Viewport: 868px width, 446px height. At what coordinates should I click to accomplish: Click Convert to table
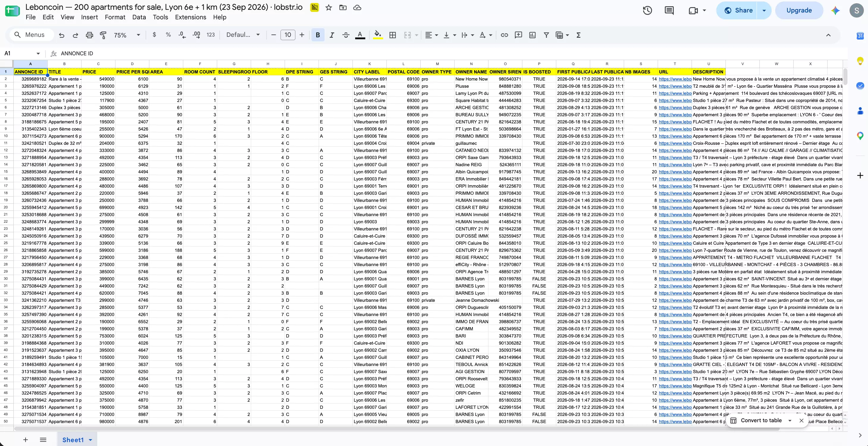(761, 420)
